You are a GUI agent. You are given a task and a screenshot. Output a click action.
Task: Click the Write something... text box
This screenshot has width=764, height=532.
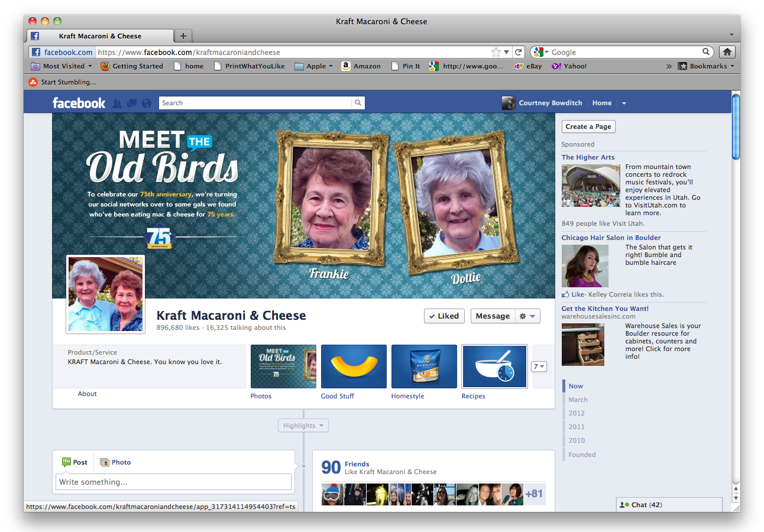click(x=173, y=482)
